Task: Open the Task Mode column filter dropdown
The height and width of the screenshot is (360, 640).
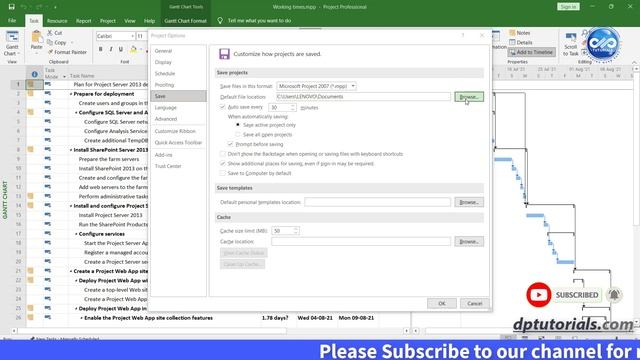Action: click(64, 77)
